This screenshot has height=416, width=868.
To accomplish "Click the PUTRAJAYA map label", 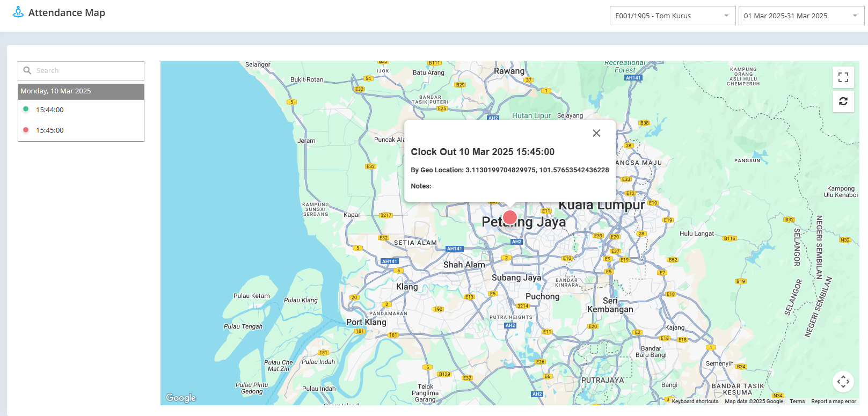I will coord(602,380).
